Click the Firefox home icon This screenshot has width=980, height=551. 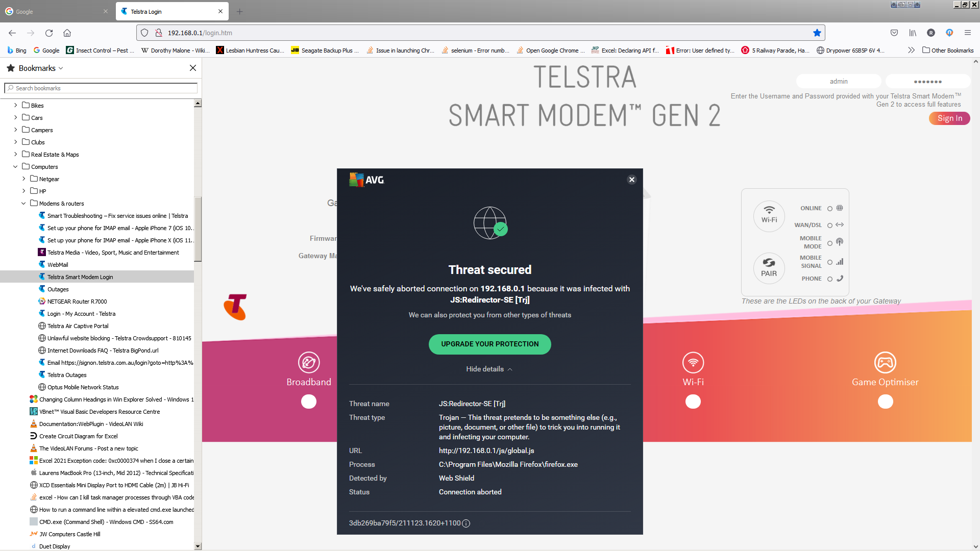[x=67, y=33]
